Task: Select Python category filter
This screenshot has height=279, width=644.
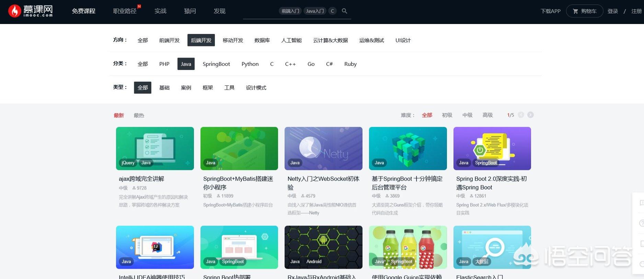Action: tap(250, 64)
